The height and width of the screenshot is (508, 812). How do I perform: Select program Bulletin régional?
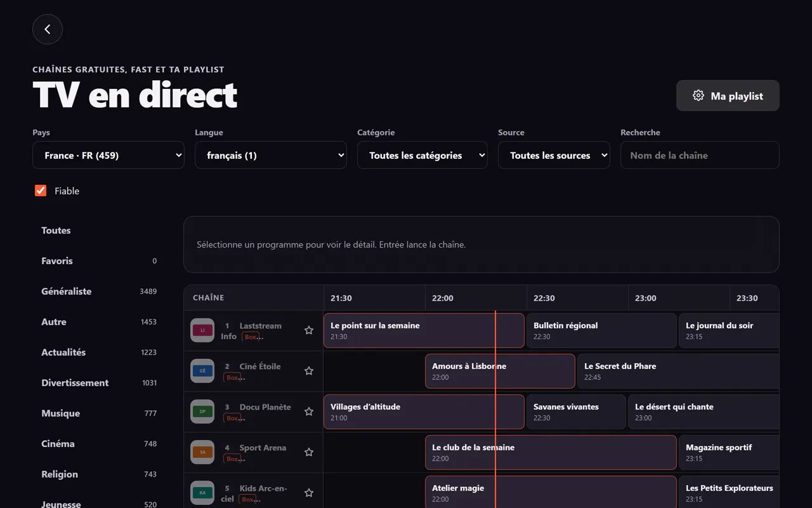601,330
